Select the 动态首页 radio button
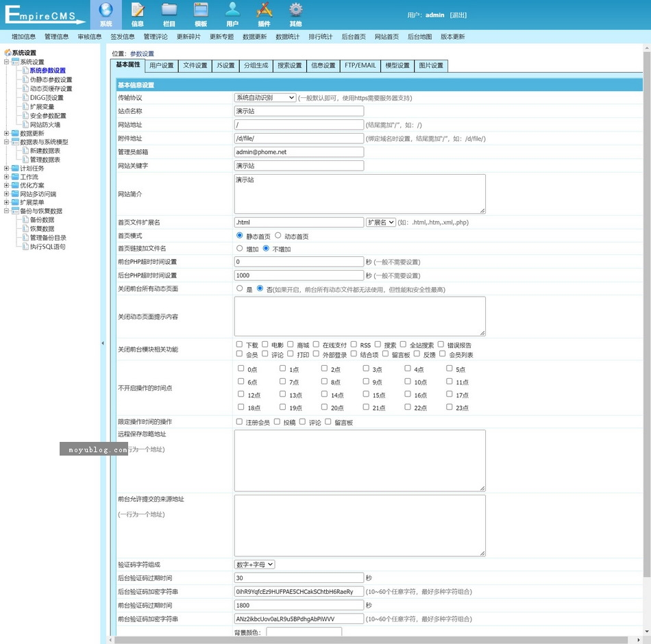 pos(278,236)
